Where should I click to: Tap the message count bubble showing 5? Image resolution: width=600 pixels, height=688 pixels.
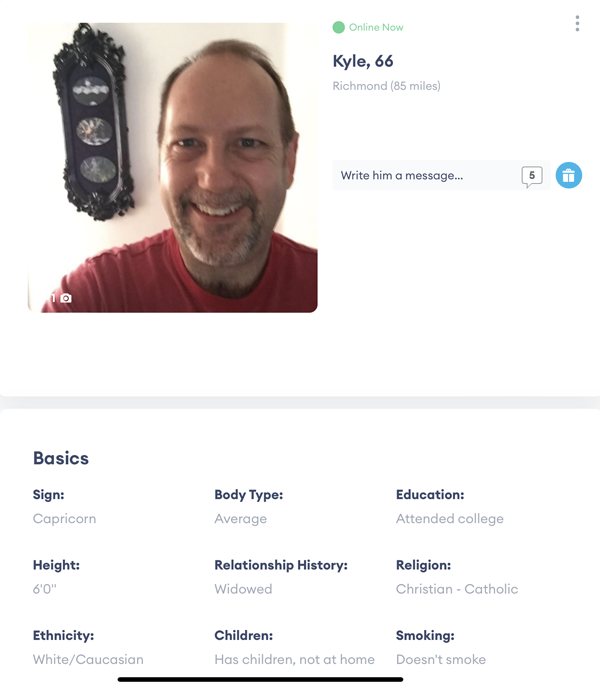click(x=532, y=176)
